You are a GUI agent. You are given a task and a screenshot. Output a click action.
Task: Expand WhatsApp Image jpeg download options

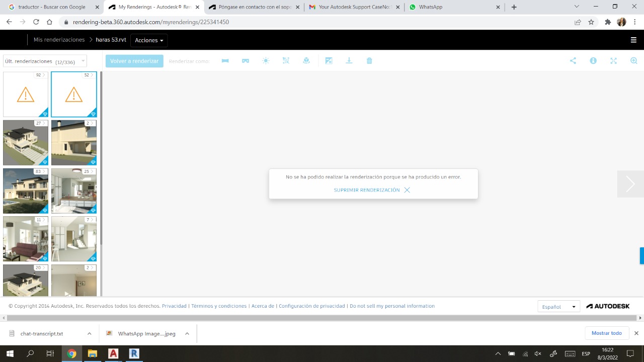click(187, 333)
